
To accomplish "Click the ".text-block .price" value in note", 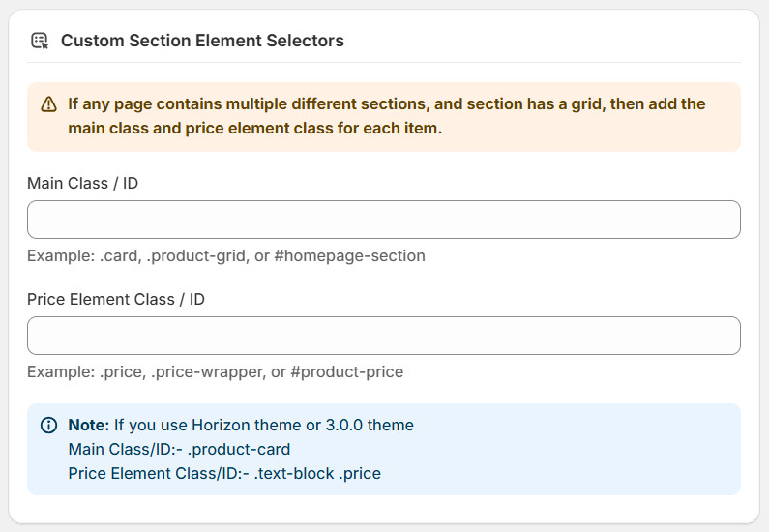I will pos(317,474).
